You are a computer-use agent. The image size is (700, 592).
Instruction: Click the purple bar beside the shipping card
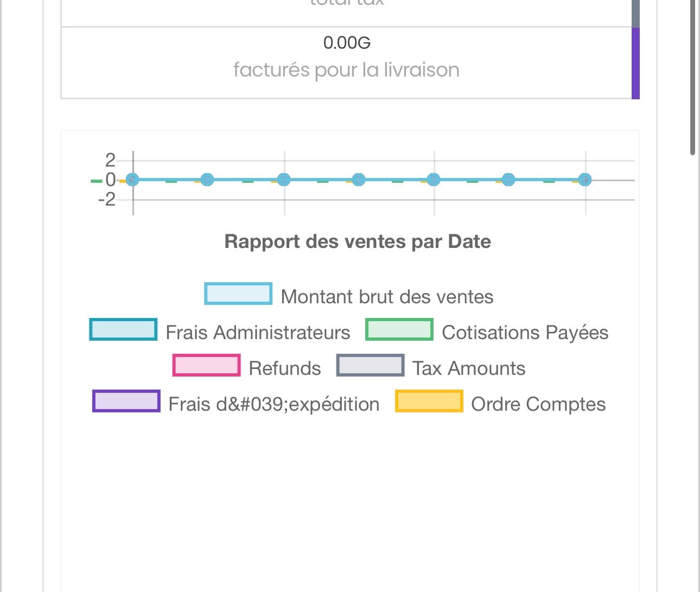(x=635, y=63)
